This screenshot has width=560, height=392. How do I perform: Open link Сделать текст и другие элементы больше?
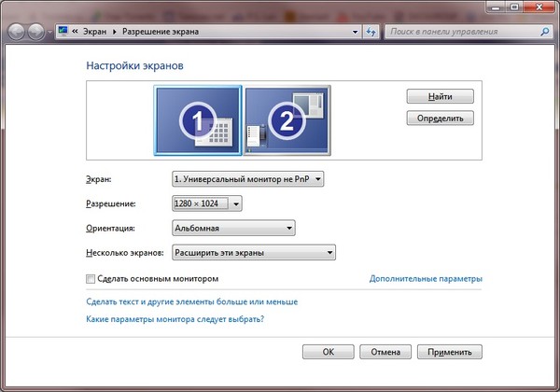coord(191,301)
